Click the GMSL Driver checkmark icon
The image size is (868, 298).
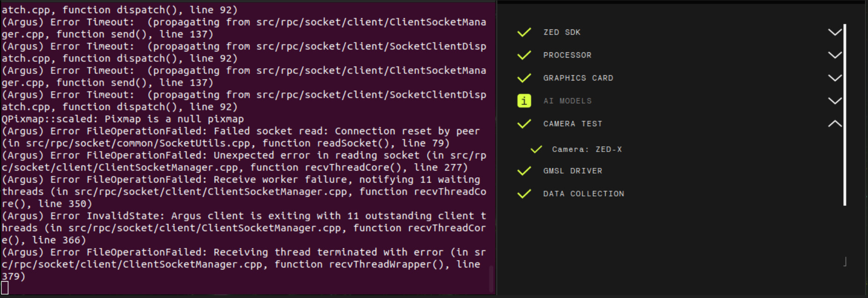[x=524, y=171]
